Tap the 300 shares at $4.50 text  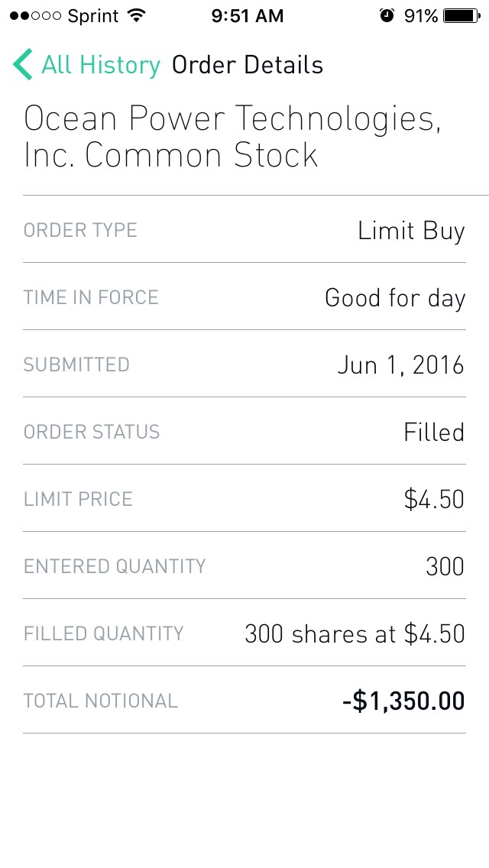point(355,634)
